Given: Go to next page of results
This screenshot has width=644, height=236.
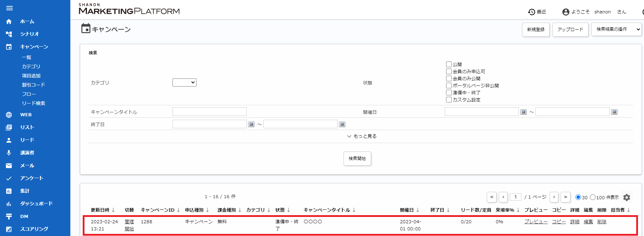Looking at the screenshot, I should (554, 197).
